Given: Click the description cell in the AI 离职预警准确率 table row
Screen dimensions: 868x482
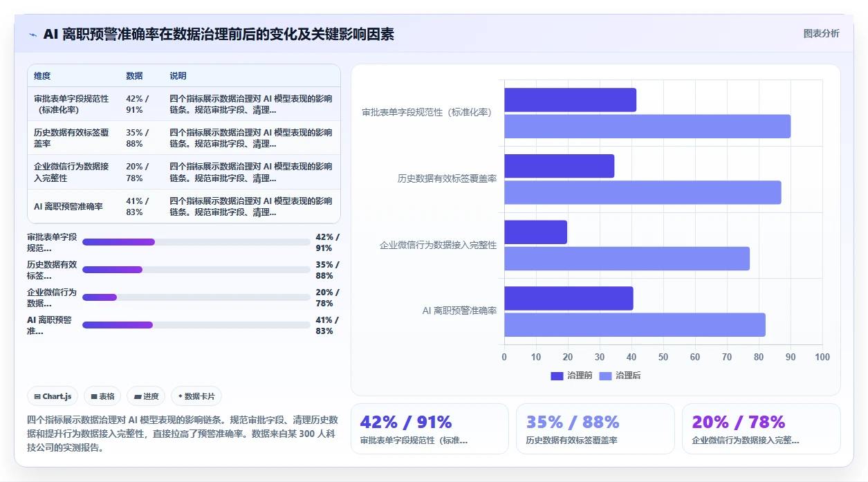Looking at the screenshot, I should [x=252, y=206].
